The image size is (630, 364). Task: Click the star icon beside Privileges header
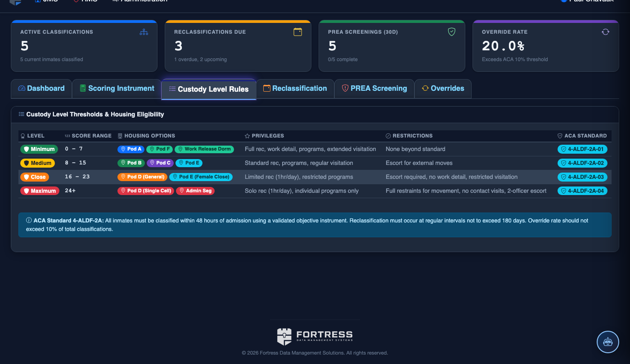click(x=247, y=136)
